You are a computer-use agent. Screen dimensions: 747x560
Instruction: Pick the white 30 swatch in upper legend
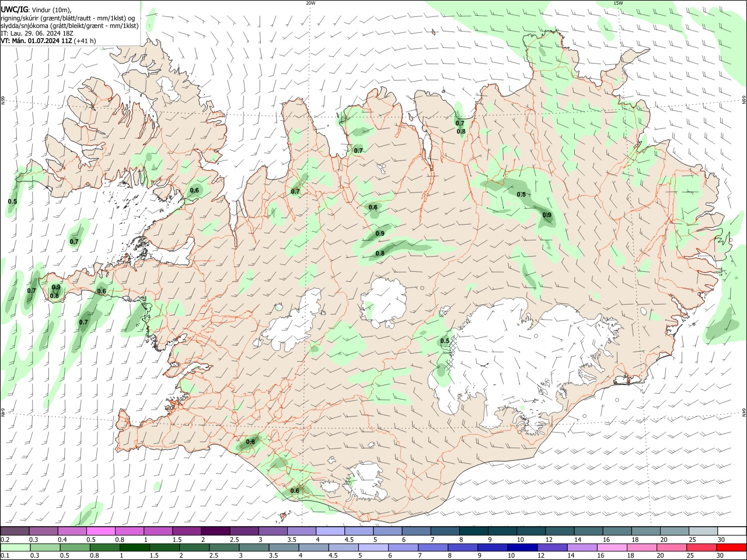pos(731,531)
